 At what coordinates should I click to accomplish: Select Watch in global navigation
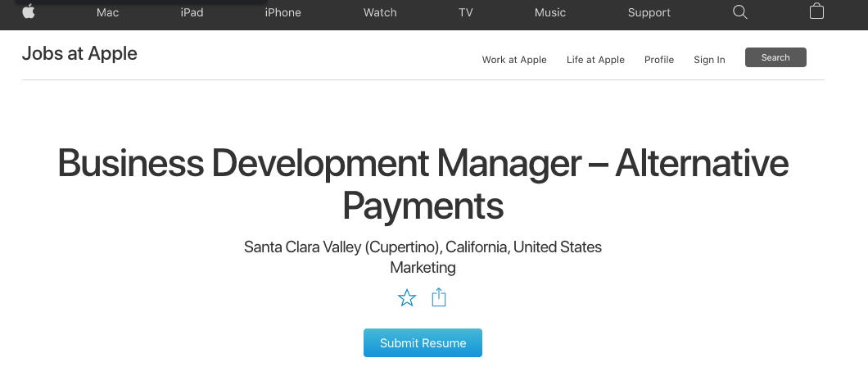[x=380, y=12]
